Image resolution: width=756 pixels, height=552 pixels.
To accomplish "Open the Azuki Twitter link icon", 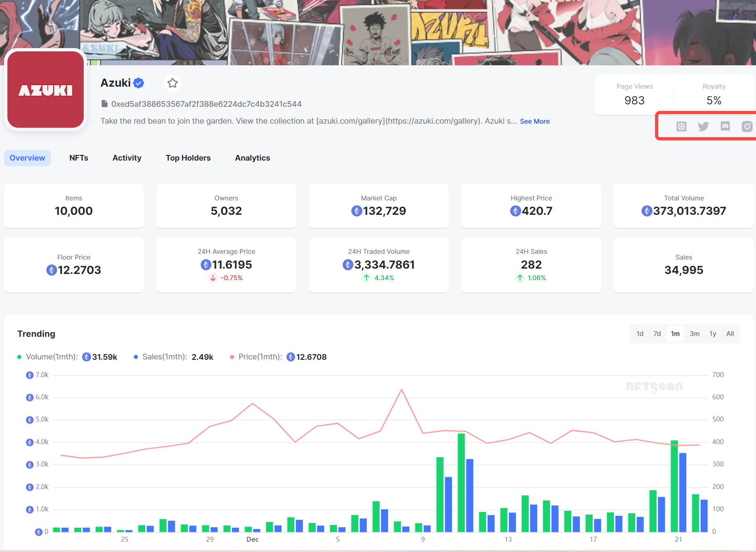I will [703, 126].
